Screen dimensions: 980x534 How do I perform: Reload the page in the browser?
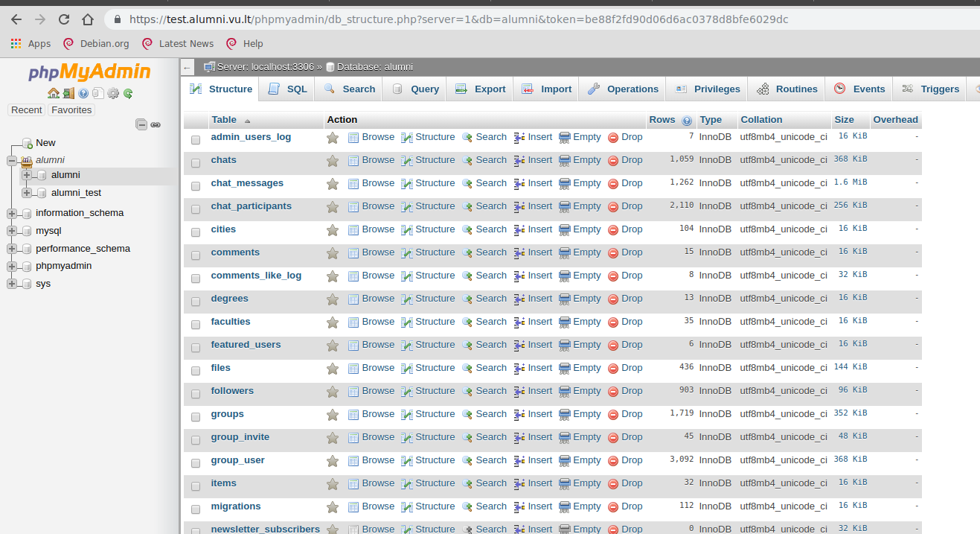tap(64, 19)
